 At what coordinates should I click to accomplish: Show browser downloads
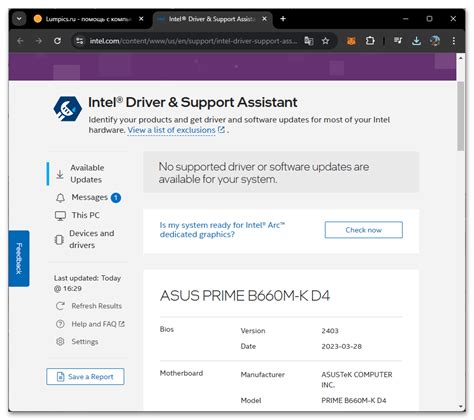click(x=416, y=41)
